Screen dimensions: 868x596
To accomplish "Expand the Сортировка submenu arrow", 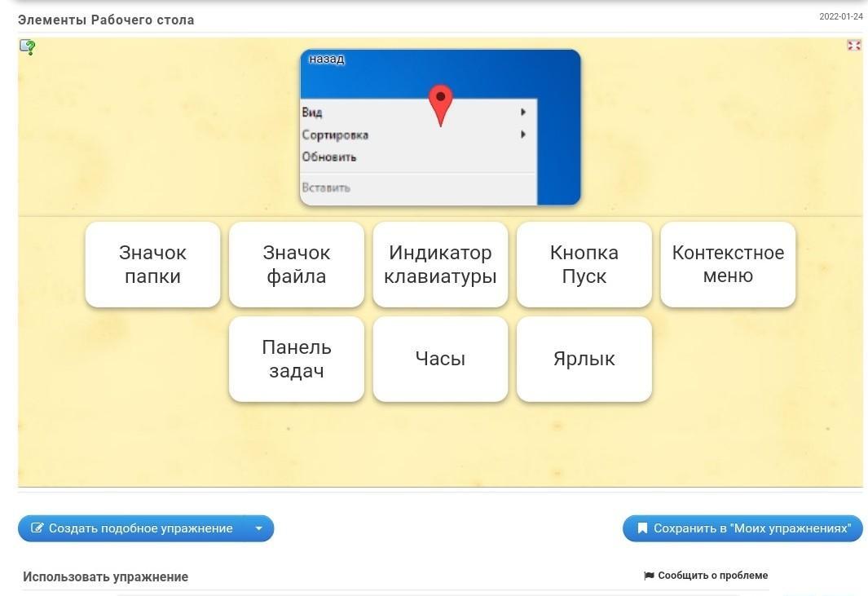I will pyautogui.click(x=522, y=135).
